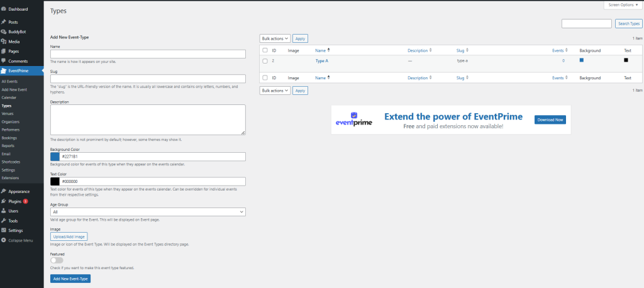Open All Events submenu item

pyautogui.click(x=9, y=81)
